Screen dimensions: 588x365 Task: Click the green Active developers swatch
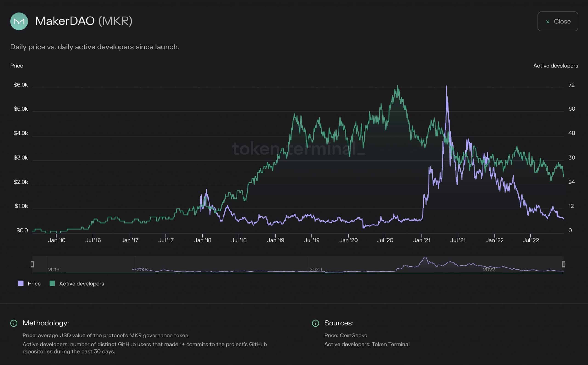(x=52, y=283)
